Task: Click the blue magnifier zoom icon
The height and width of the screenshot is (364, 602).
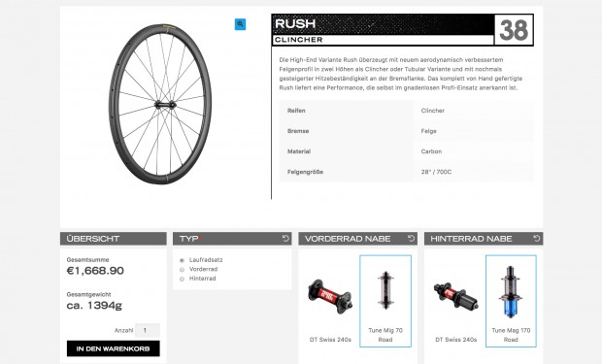Action: click(240, 24)
